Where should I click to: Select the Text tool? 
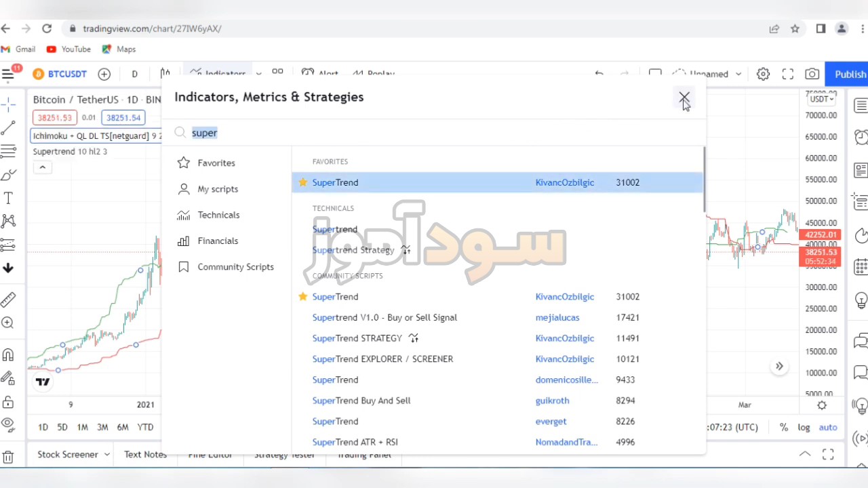point(8,198)
